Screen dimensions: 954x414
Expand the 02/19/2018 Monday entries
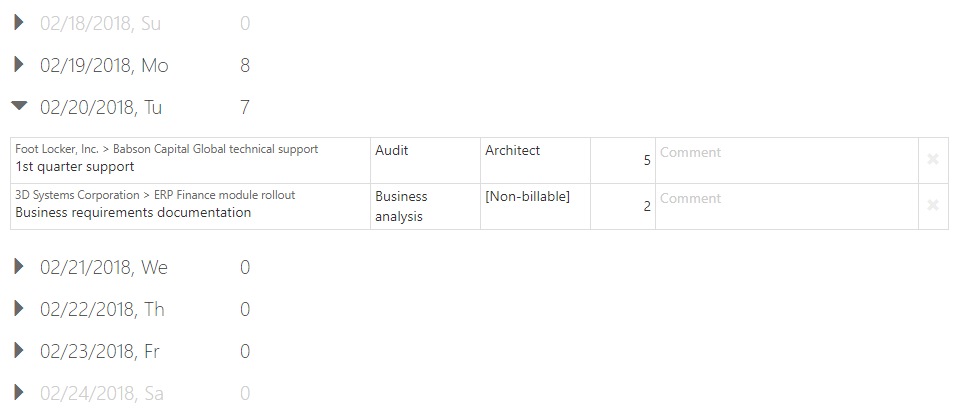18,65
